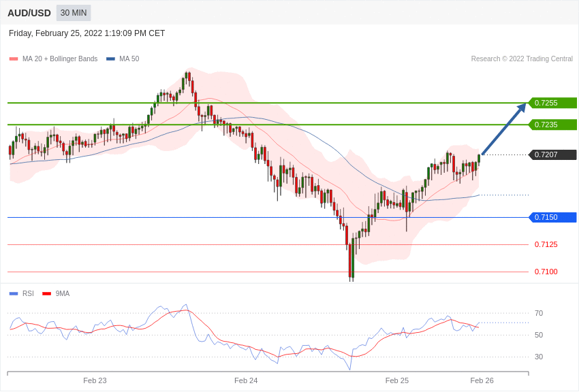Select the 0.7235 resistance level tag
This screenshot has height=392, width=579.
(x=552, y=125)
